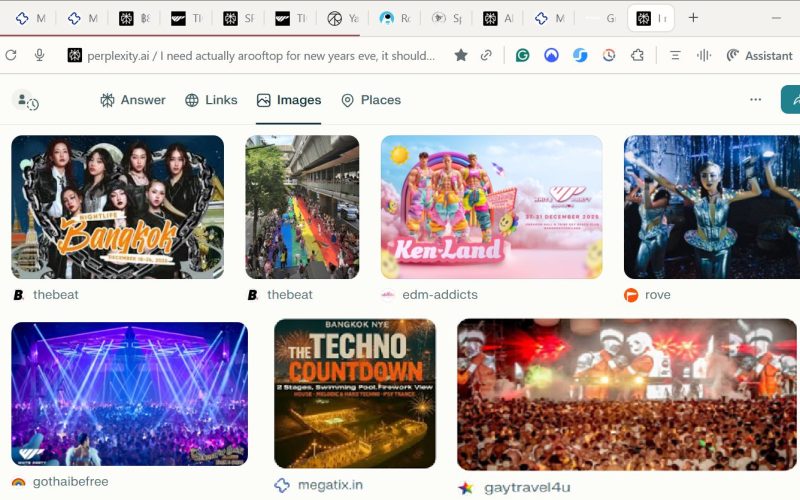
Task: Switch to the 'Ya' peace-symbol browser tab
Action: (x=343, y=18)
